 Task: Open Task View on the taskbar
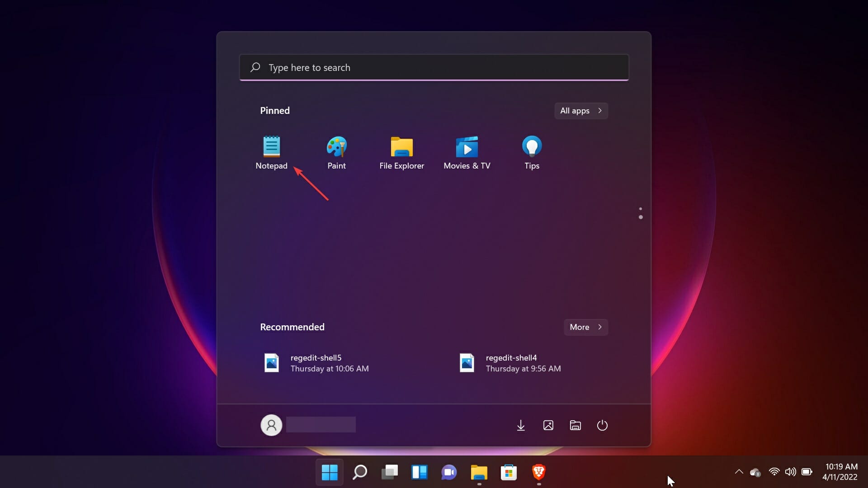coord(389,472)
